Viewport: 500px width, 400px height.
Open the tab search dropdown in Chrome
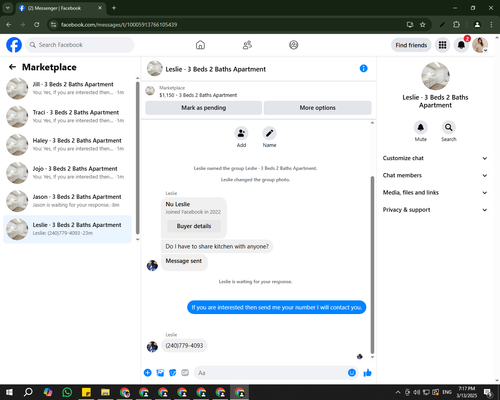click(x=7, y=8)
